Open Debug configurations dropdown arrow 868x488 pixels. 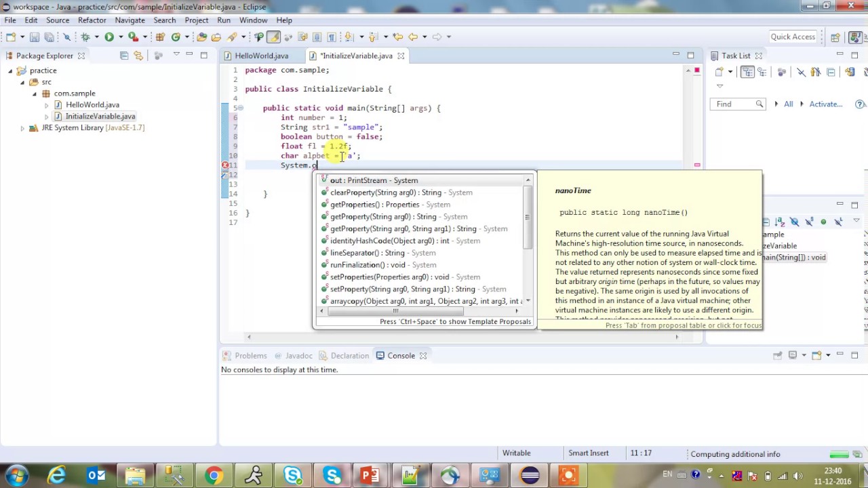tap(96, 37)
